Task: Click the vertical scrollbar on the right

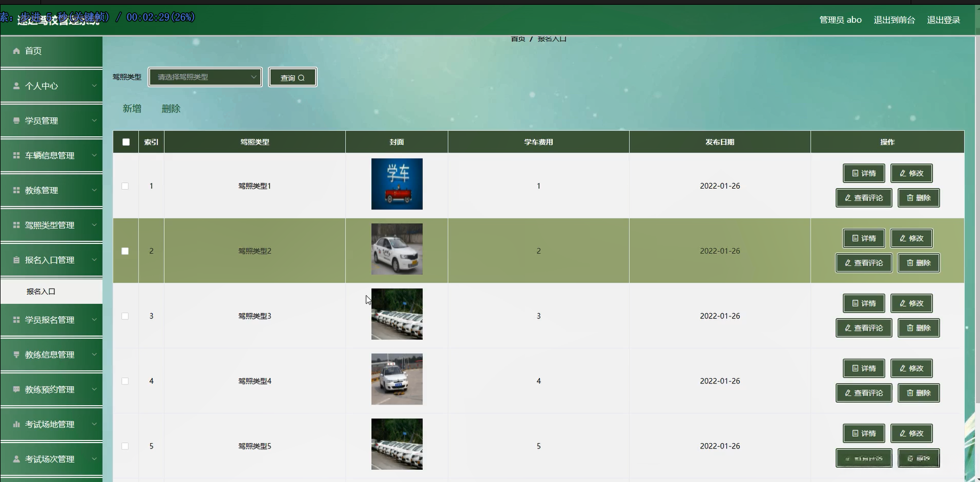Action: click(977, 213)
